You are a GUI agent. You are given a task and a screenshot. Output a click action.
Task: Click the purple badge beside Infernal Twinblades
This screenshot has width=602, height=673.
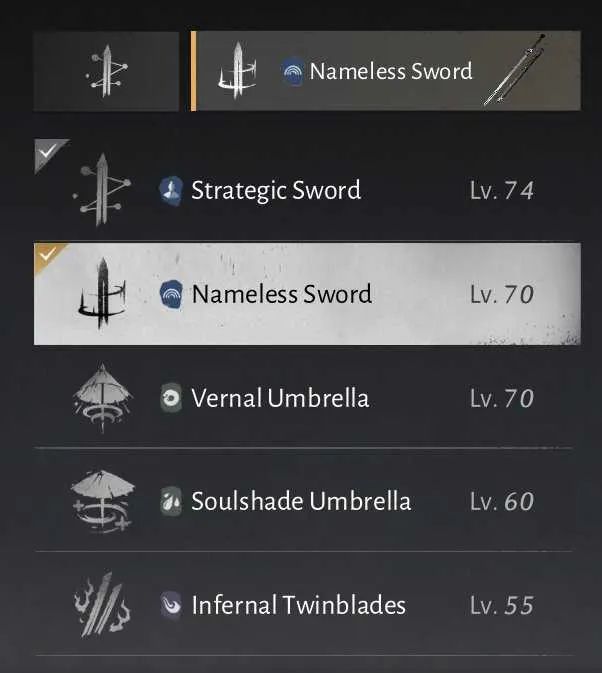pos(171,605)
